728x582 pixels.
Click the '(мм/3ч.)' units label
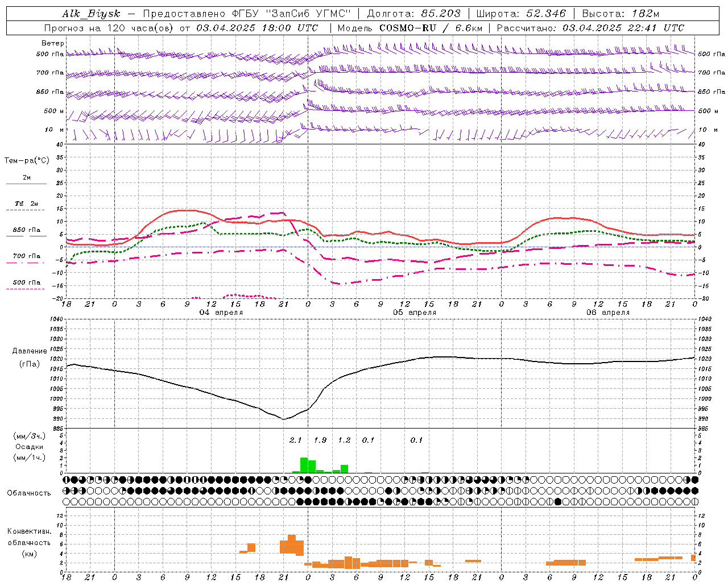[30, 436]
